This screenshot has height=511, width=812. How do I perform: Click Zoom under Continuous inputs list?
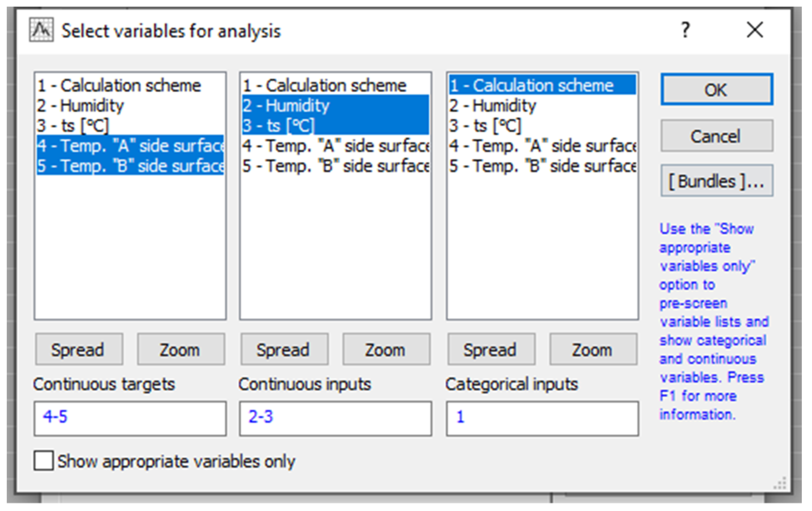pos(386,349)
